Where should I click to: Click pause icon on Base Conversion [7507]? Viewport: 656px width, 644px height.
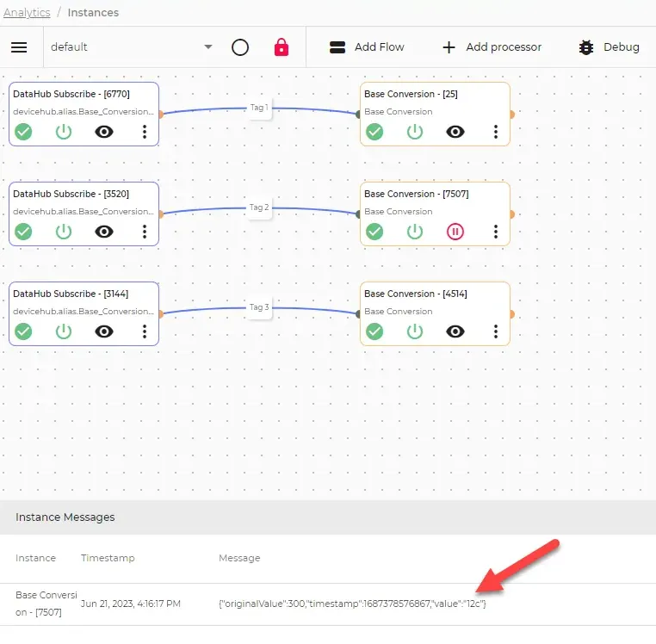[455, 232]
